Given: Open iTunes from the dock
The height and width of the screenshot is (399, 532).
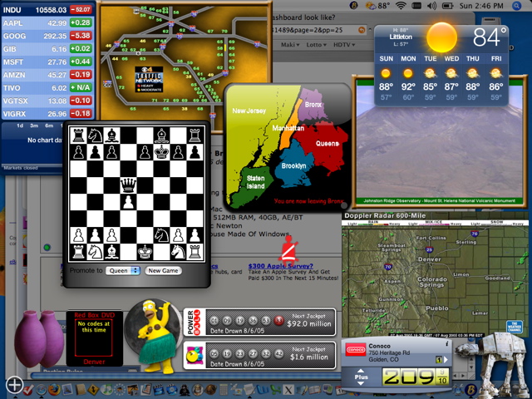Looking at the screenshot, I should [x=106, y=390].
